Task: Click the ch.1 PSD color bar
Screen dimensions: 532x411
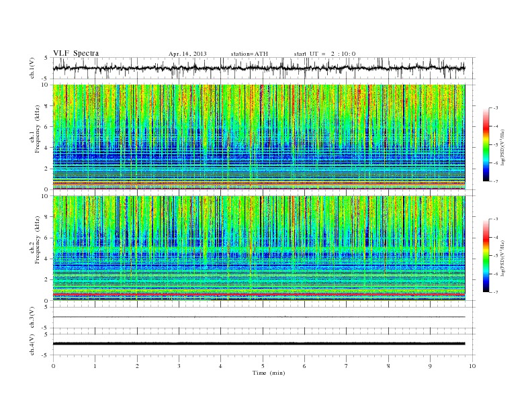Action: coord(486,144)
